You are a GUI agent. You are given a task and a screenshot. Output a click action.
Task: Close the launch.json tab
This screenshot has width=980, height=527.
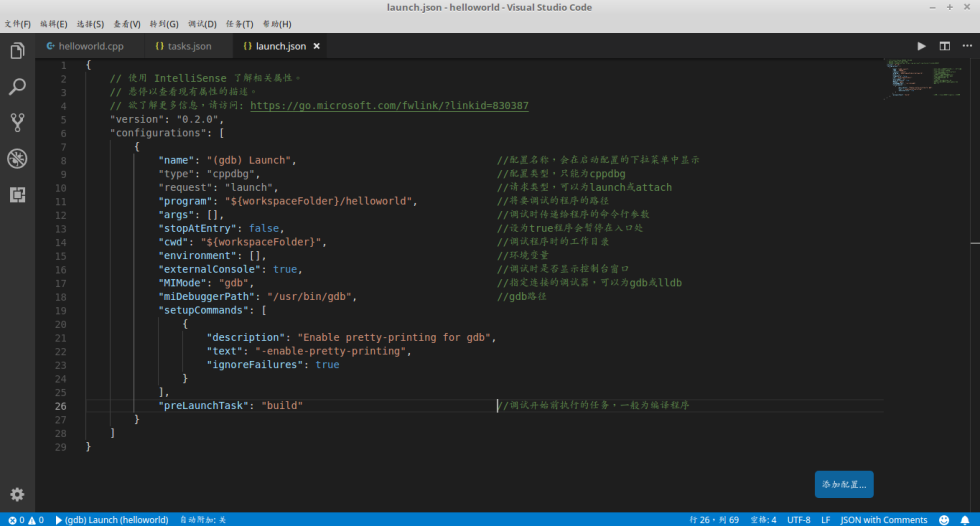click(317, 46)
